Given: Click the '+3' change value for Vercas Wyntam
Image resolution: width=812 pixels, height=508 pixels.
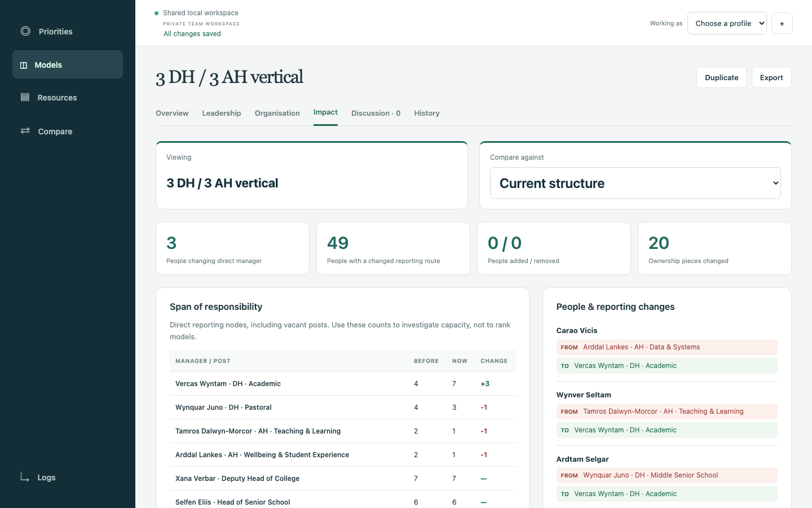Looking at the screenshot, I should [x=485, y=384].
